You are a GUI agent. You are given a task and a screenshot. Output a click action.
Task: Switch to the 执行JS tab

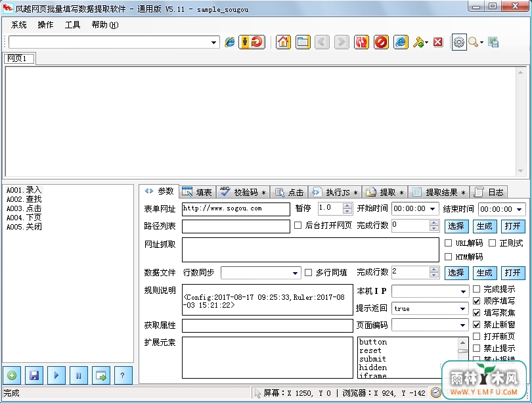(x=335, y=192)
